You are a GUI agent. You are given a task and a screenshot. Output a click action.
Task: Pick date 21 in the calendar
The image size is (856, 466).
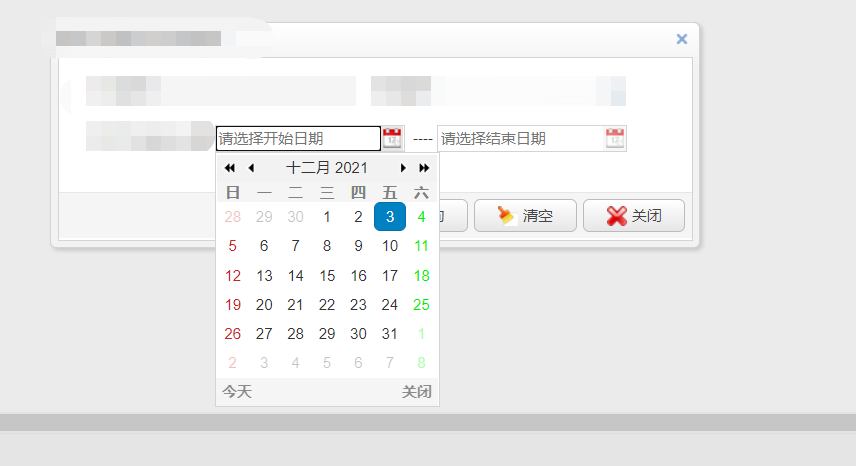coord(295,304)
